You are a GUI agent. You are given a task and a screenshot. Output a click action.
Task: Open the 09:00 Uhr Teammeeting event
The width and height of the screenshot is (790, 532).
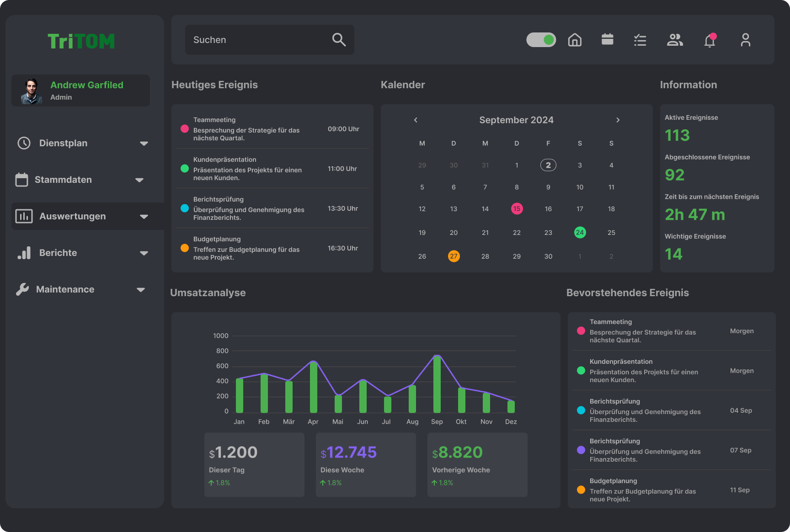272,129
